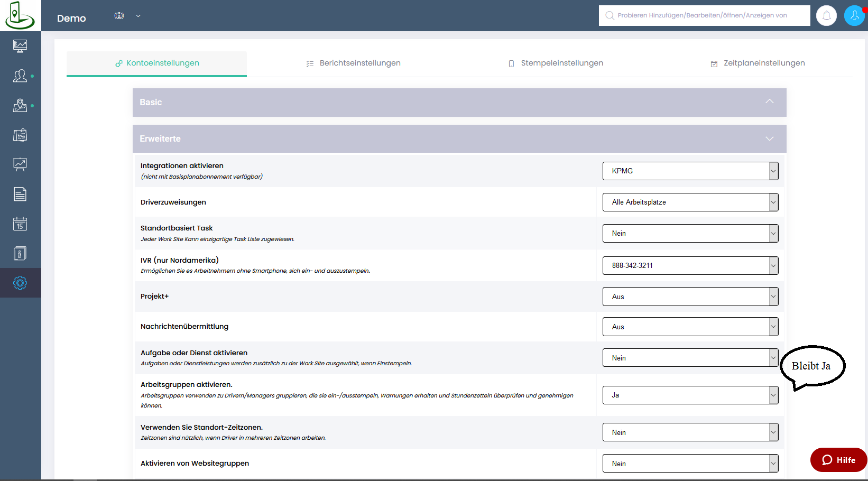Click the notification bell icon
Image resolution: width=868 pixels, height=481 pixels.
pos(827,16)
